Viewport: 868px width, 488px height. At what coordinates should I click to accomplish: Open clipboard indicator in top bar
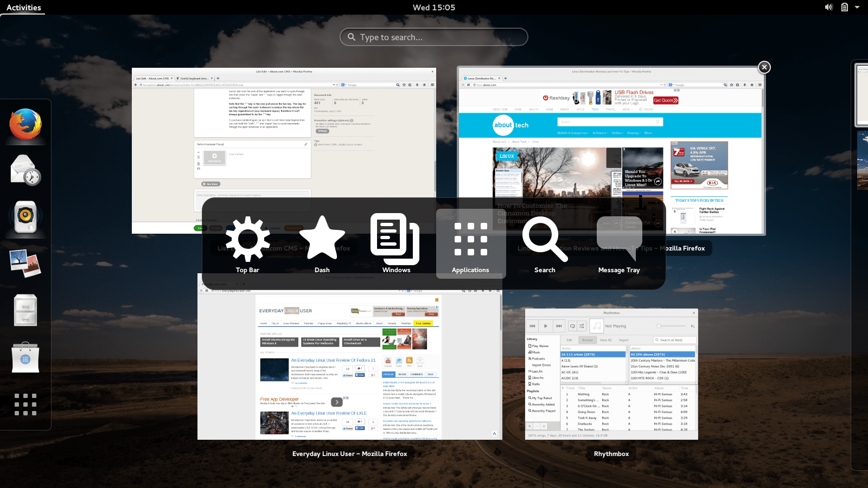845,7
